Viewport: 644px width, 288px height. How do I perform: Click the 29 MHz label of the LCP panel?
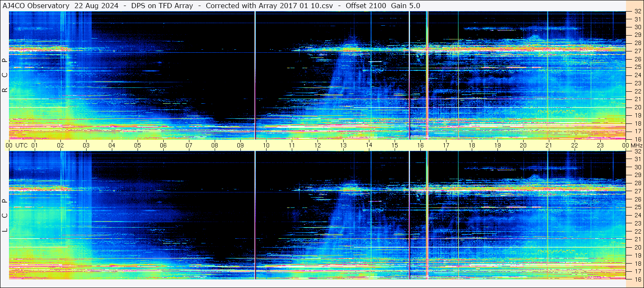[637, 175]
